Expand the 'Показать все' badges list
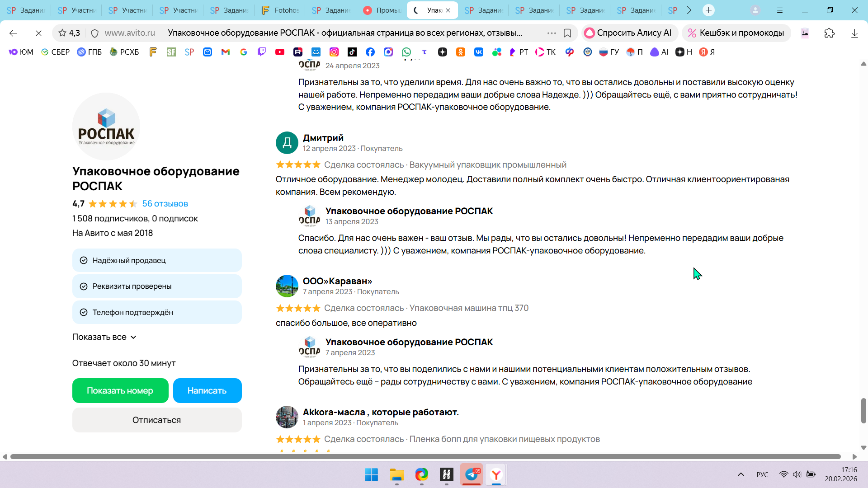Screen dimensions: 868x488 104,337
